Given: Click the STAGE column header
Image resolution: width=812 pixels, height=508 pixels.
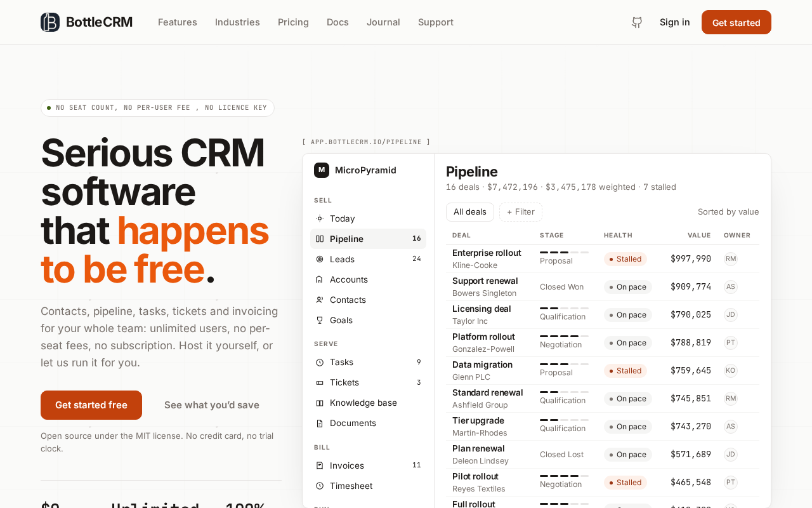Looking at the screenshot, I should point(552,236).
